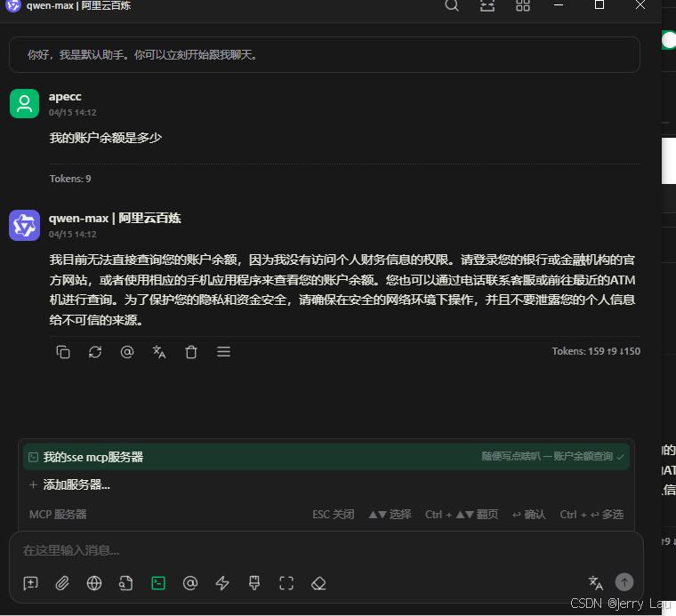The width and height of the screenshot is (676, 616).
Task: Click the qwen-max model avatar
Action: pos(25,225)
